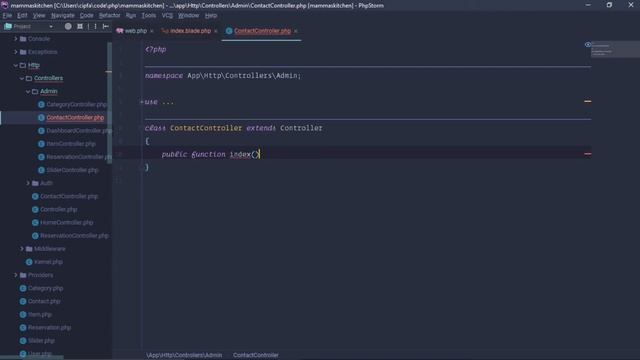Close the ContactController.php tab
This screenshot has height=360, width=640.
click(x=296, y=31)
